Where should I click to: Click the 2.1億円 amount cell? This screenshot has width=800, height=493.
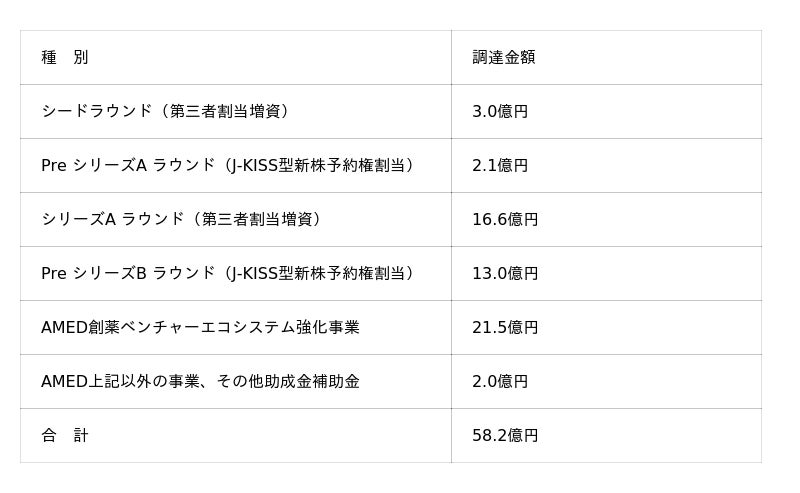pos(500,166)
